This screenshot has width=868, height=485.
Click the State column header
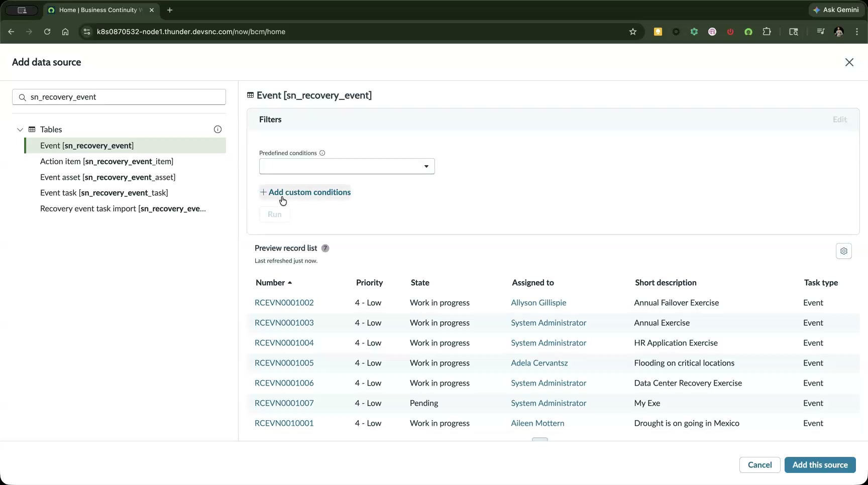420,283
